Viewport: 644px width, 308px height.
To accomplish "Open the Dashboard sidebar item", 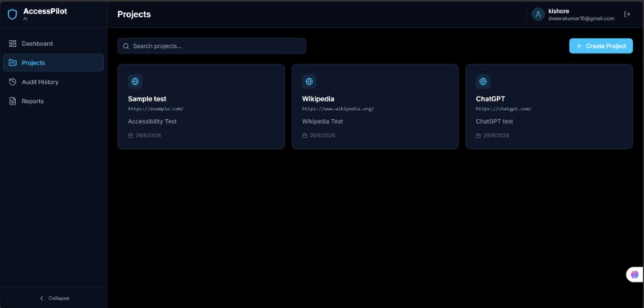I will click(x=54, y=43).
